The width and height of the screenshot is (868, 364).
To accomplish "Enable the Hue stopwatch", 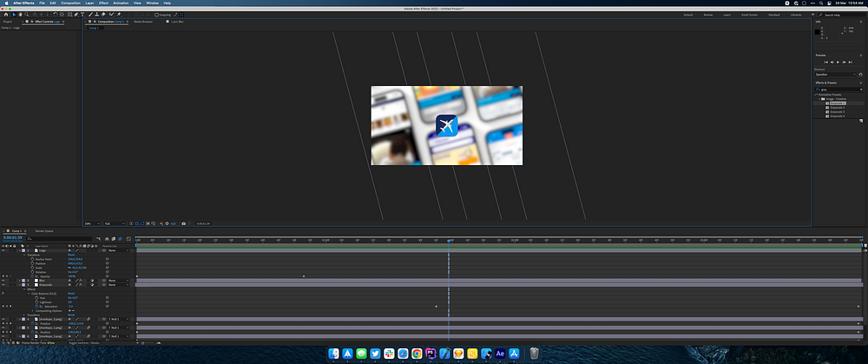I will click(x=36, y=297).
